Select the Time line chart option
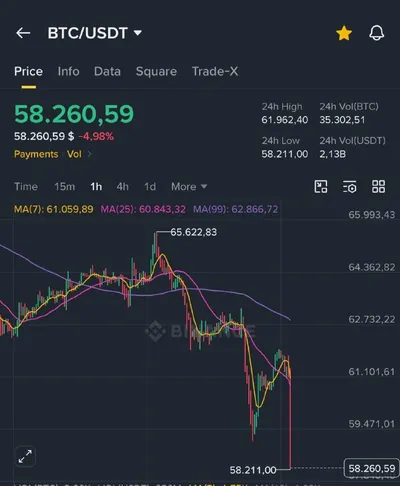 (x=26, y=186)
